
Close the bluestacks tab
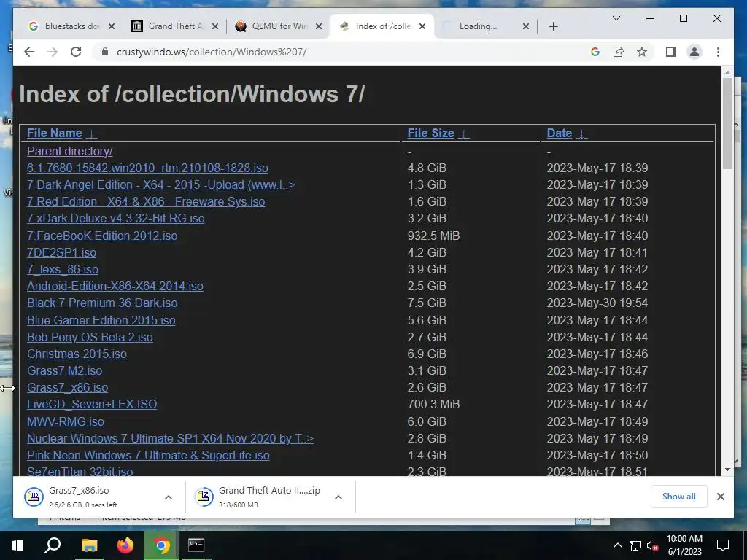112,26
